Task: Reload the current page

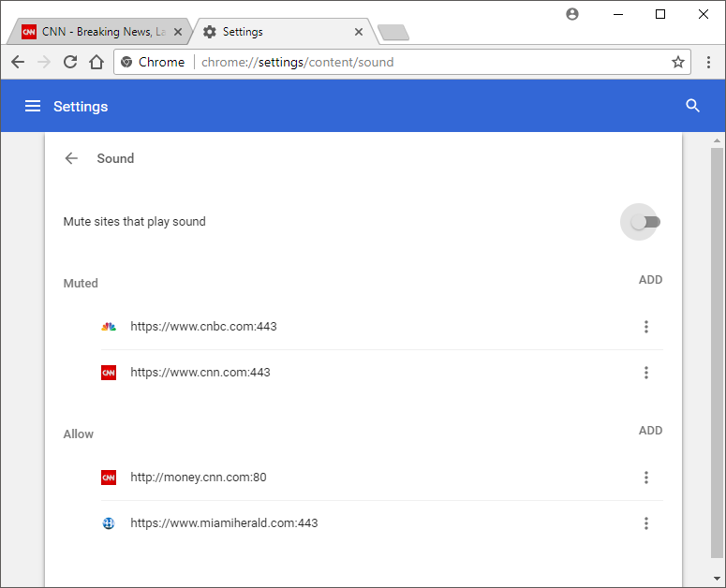Action: point(70,62)
